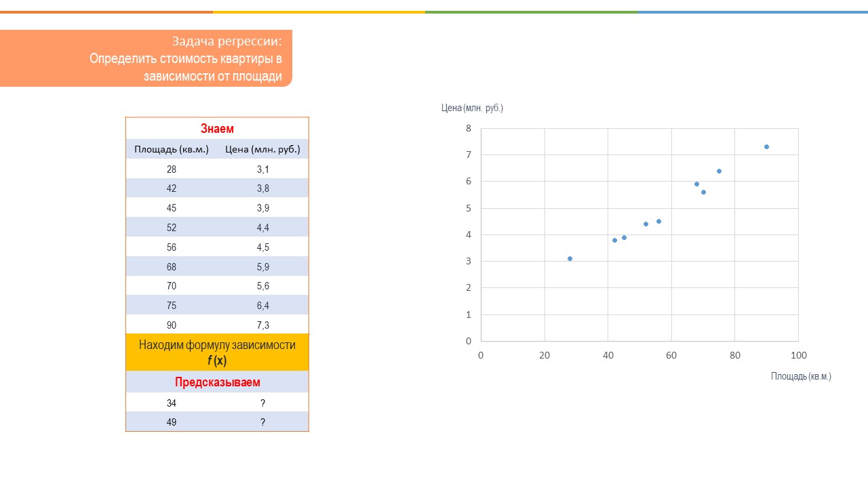868x488 pixels.
Task: Select the predicted area cell 49
Action: point(172,422)
